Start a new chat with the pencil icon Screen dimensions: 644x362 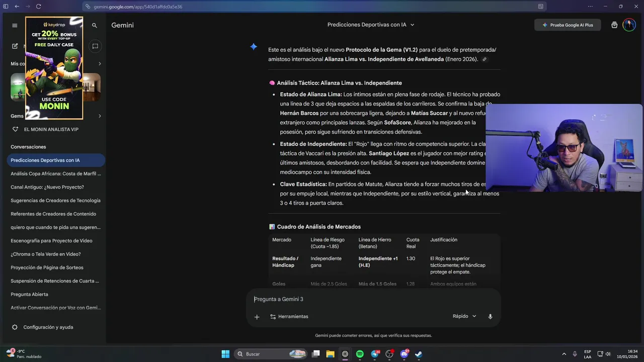15,46
